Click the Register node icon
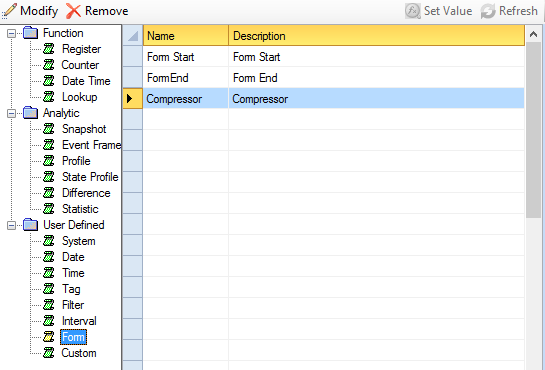This screenshot has height=370, width=545. point(49,49)
